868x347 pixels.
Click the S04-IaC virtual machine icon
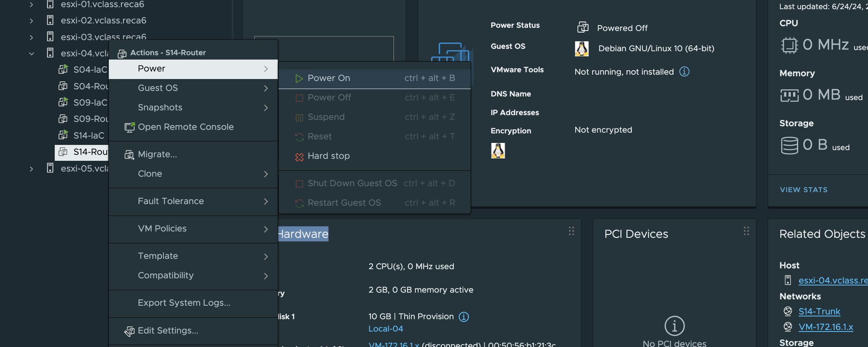pyautogui.click(x=63, y=69)
